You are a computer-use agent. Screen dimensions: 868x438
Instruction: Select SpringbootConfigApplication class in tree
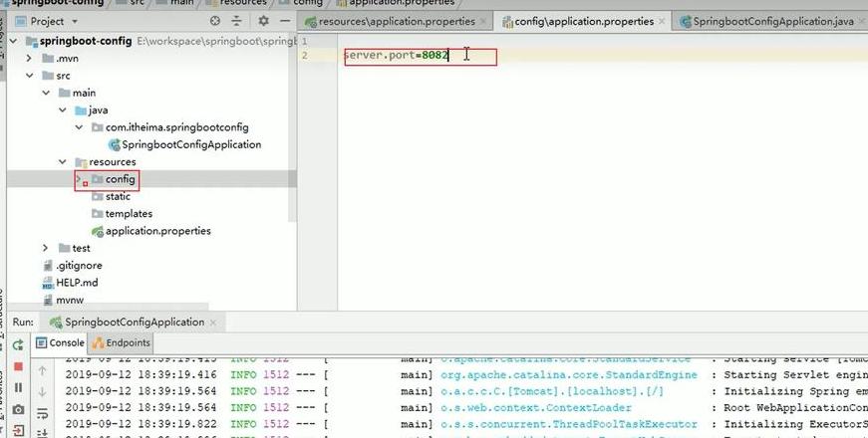point(191,144)
